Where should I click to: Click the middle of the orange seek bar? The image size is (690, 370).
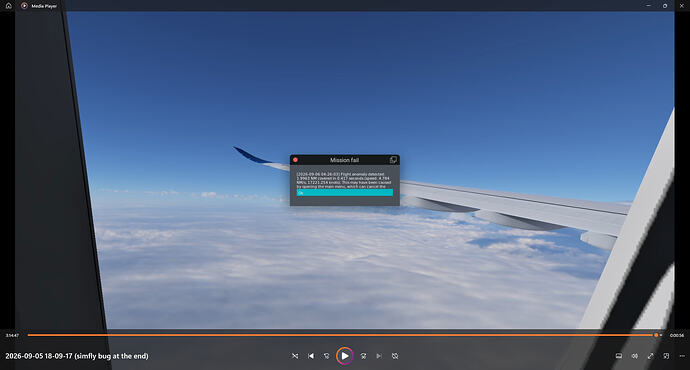pyautogui.click(x=341, y=335)
